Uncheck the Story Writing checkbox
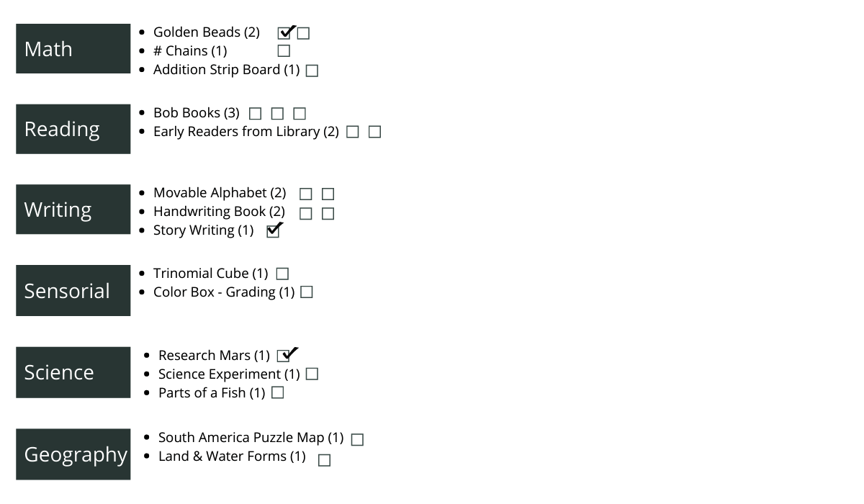The image size is (864, 504). (273, 231)
